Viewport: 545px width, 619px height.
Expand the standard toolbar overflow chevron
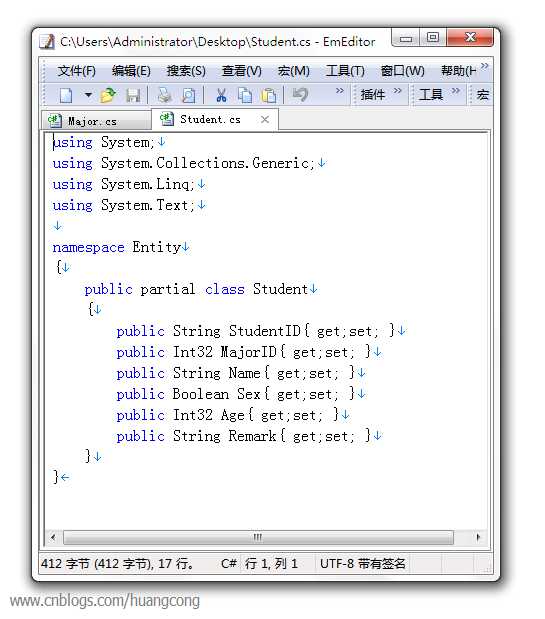[339, 91]
